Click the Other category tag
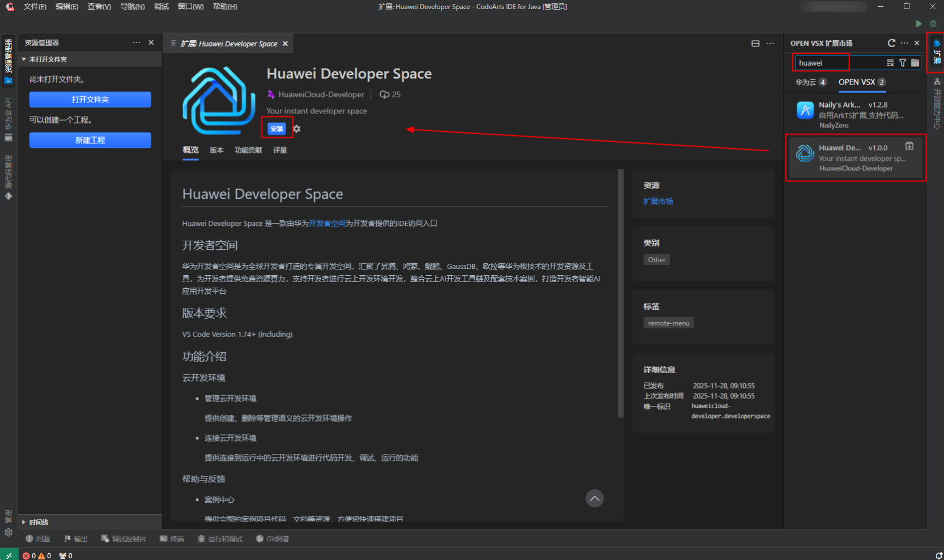The image size is (944, 560). 657,259
